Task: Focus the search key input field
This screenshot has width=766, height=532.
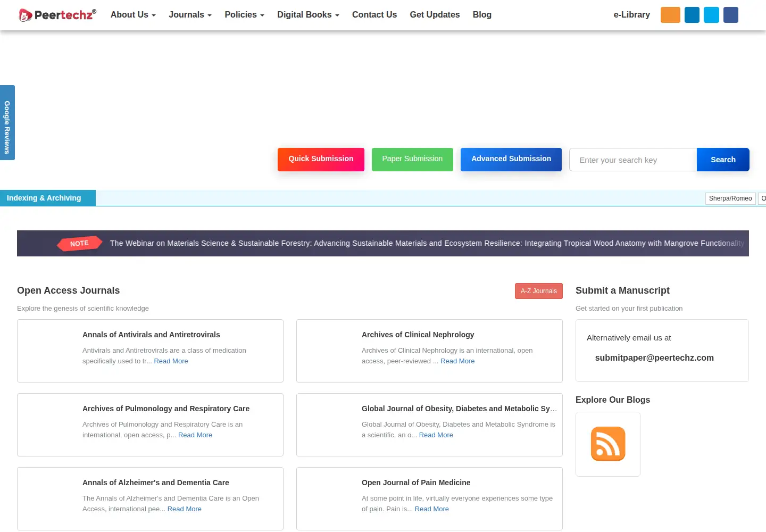Action: (633, 160)
